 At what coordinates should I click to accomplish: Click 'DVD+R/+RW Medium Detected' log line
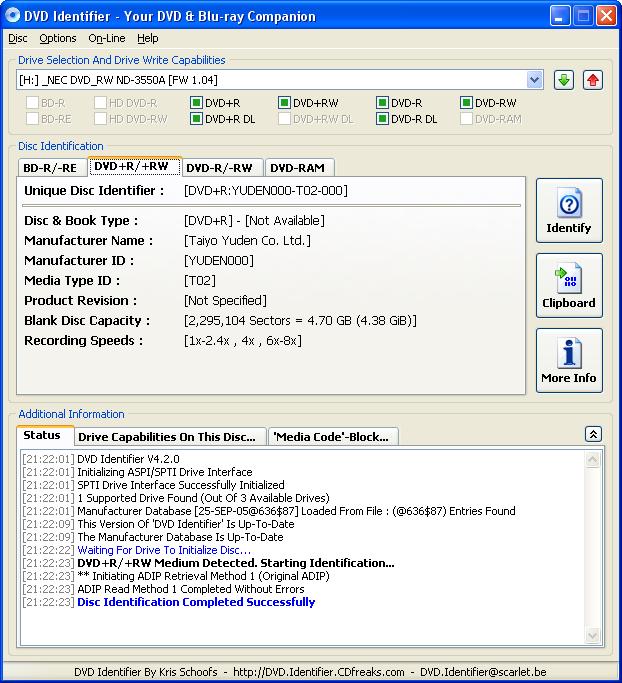tap(236, 563)
